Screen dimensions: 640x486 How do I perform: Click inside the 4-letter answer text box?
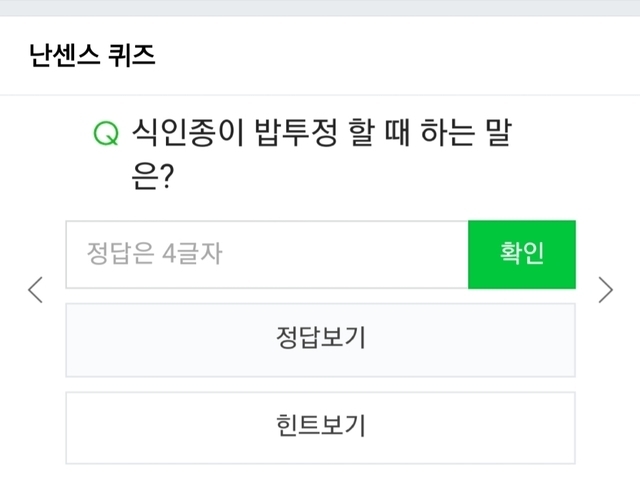point(267,254)
